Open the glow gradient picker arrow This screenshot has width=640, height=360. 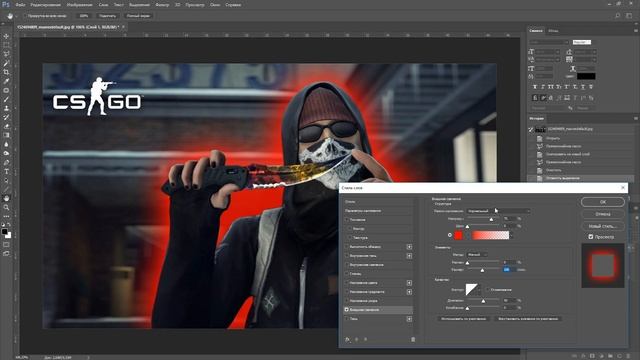[511, 235]
